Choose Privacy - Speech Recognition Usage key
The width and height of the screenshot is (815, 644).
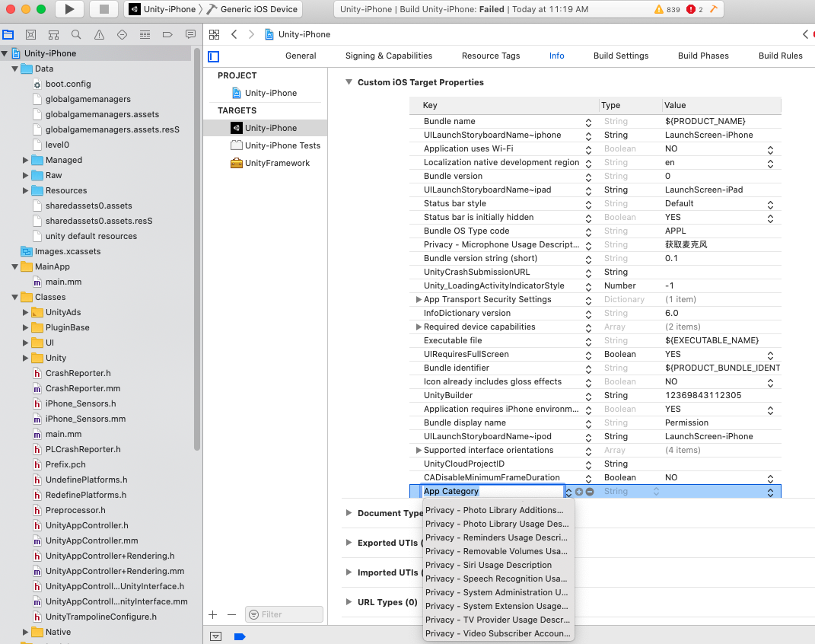point(498,579)
